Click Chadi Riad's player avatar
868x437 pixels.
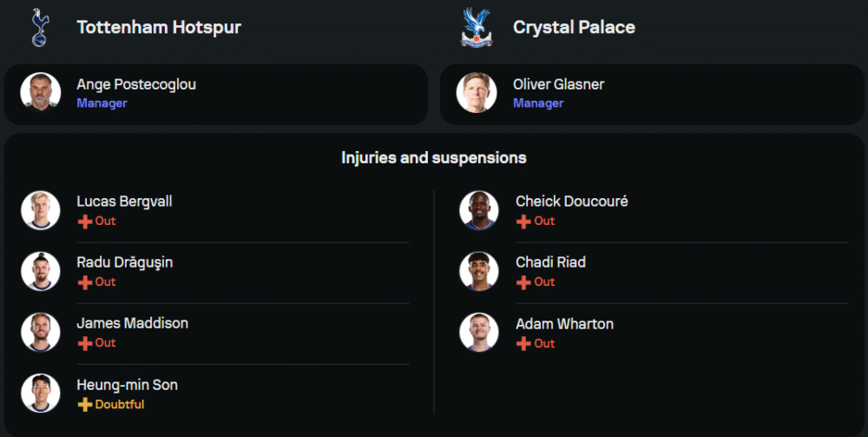click(478, 271)
